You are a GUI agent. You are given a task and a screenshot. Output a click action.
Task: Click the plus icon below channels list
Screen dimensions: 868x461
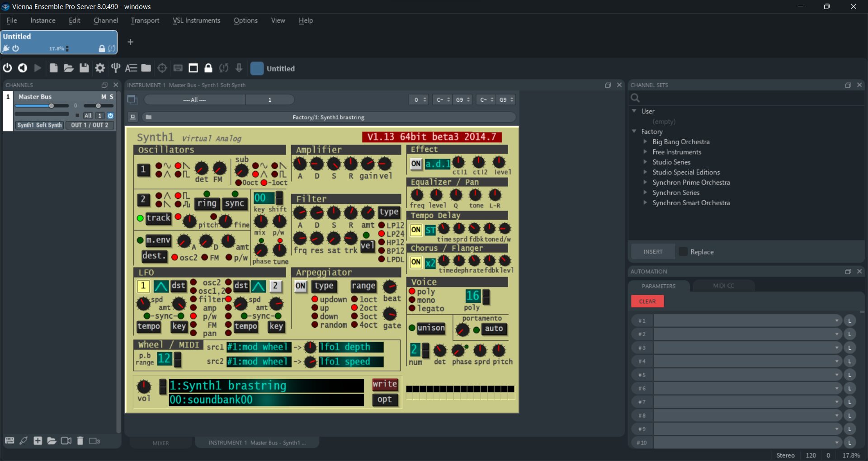(x=38, y=441)
